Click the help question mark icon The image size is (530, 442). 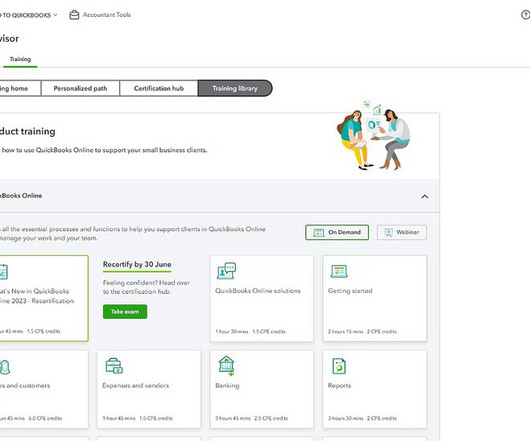pyautogui.click(x=526, y=15)
